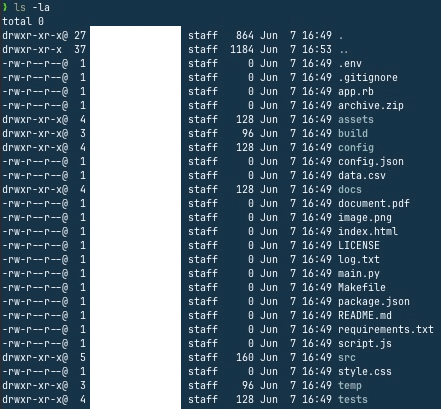
Task: Select the src directory name
Action: coord(347,357)
